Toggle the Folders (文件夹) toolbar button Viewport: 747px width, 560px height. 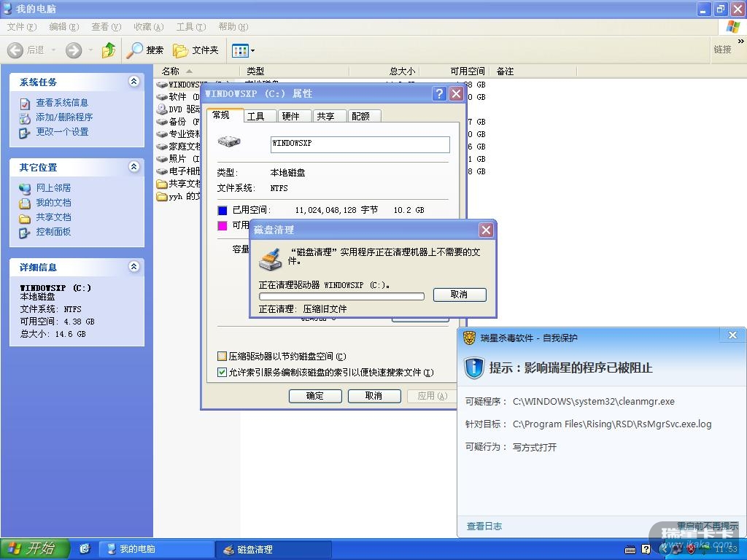tap(196, 50)
